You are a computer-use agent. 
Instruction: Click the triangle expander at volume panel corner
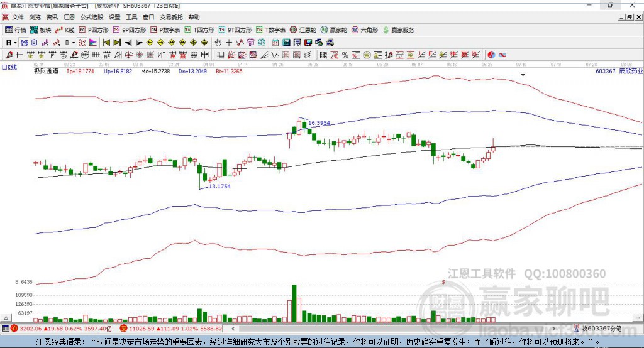pyautogui.click(x=6, y=318)
